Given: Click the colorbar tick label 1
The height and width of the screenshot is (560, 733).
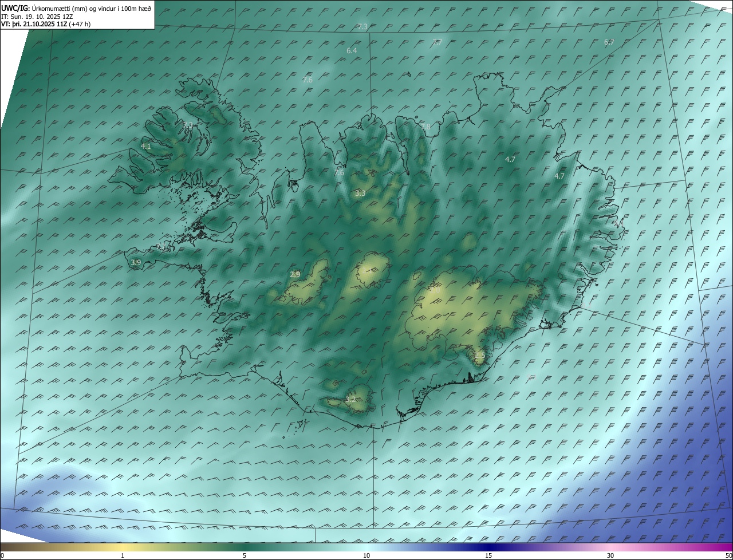Looking at the screenshot, I should 123,556.
